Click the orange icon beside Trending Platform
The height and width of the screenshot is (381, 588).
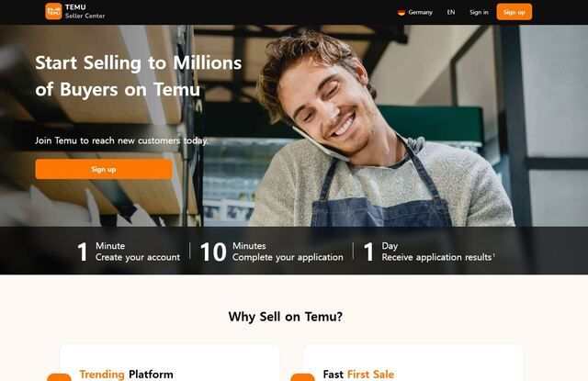click(59, 377)
